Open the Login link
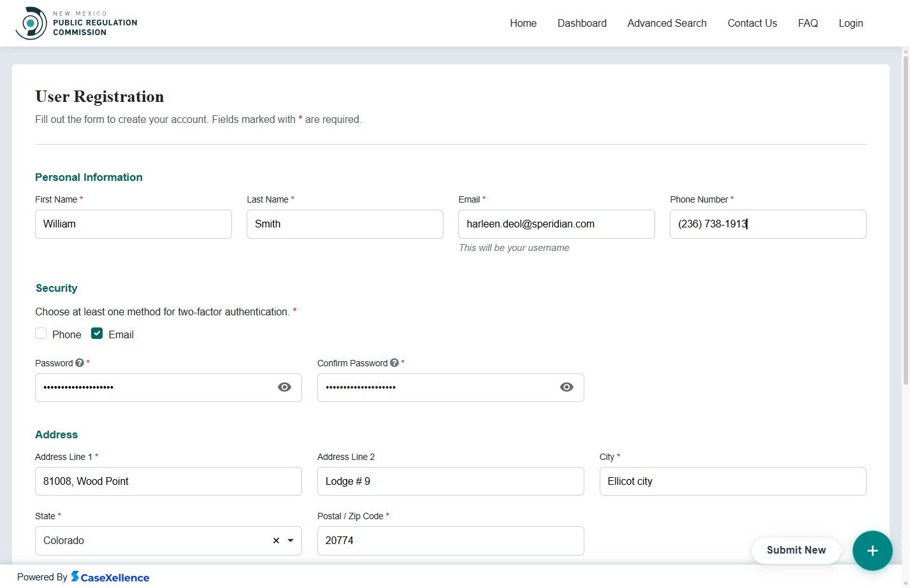Screen dimensions: 910x588 850,23
